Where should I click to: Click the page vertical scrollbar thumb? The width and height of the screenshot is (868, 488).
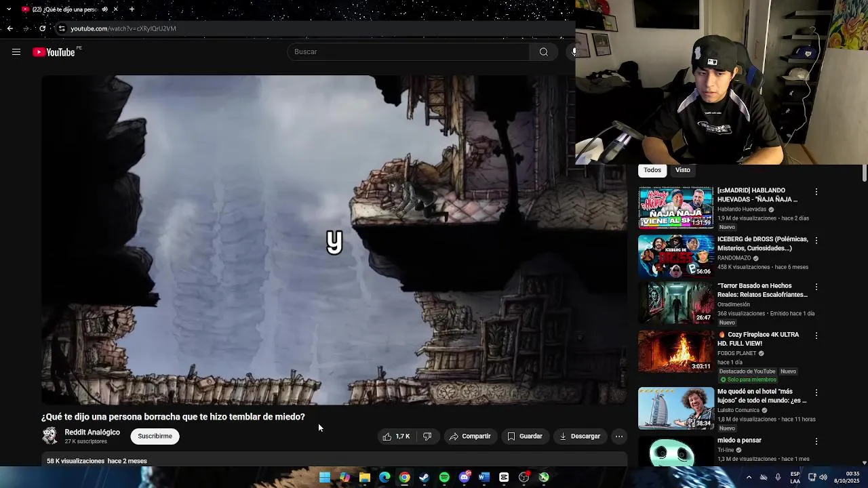[864, 174]
